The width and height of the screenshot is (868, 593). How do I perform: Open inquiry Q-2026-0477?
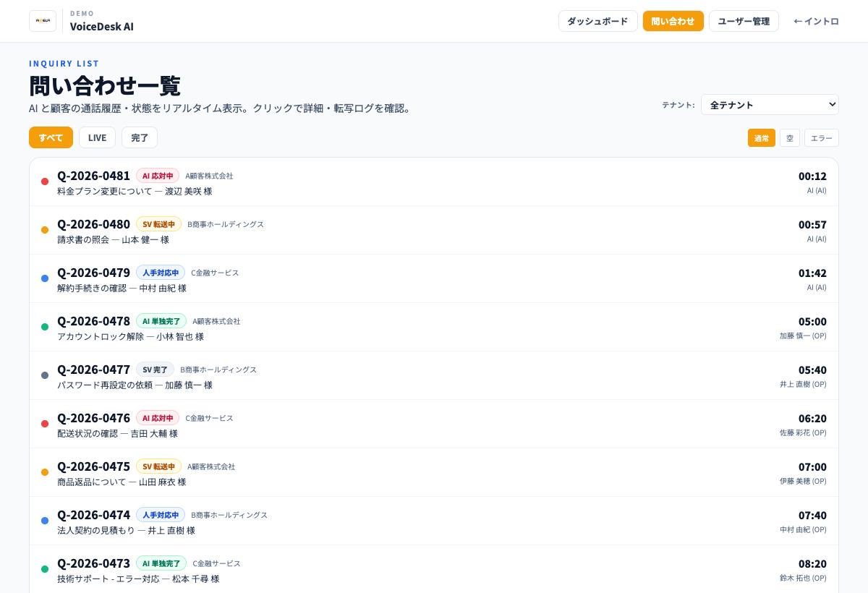pyautogui.click(x=434, y=376)
